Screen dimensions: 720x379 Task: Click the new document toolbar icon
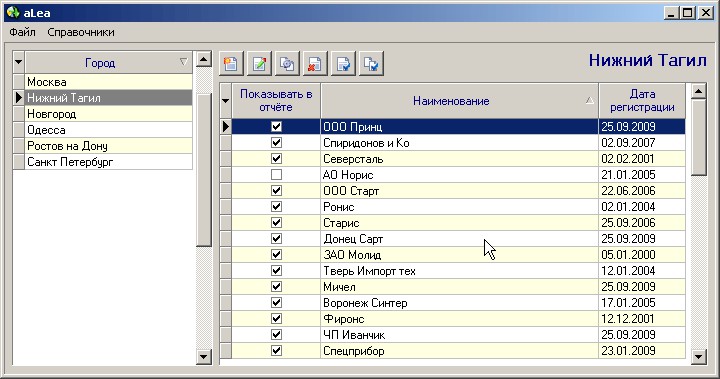(231, 63)
